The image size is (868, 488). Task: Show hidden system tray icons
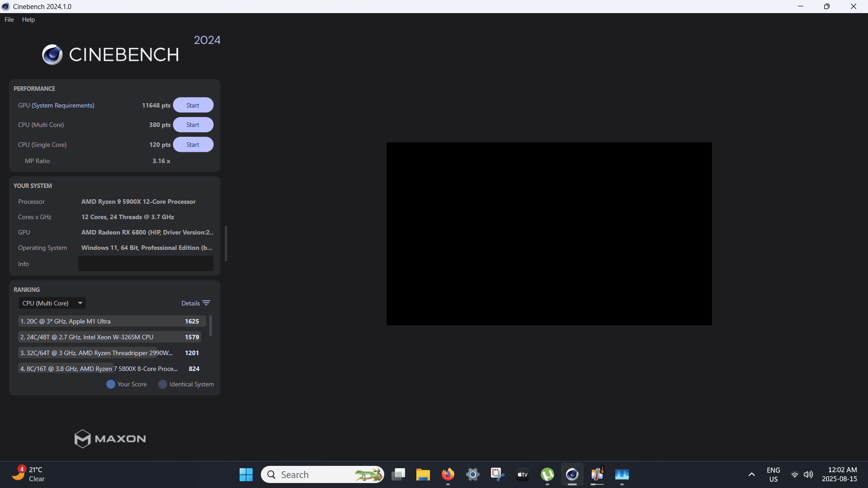(x=752, y=474)
